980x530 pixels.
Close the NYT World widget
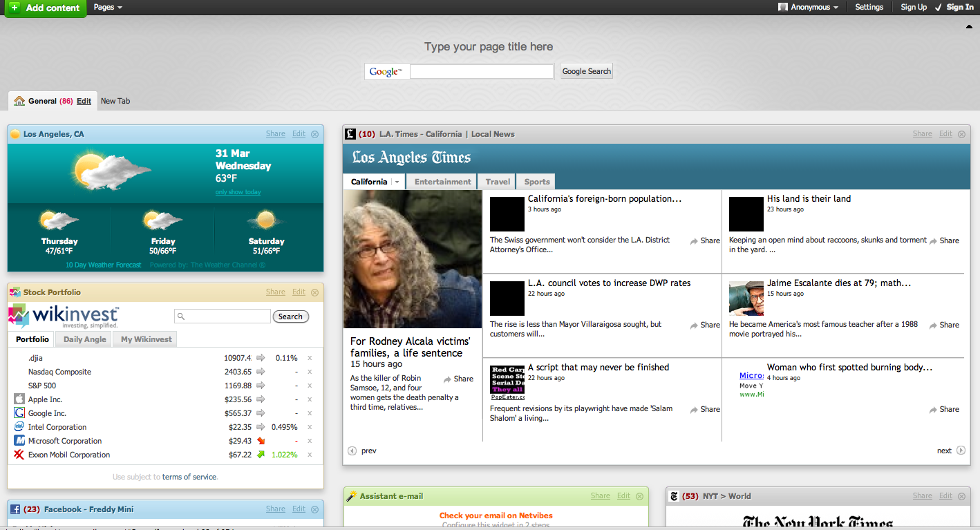(x=961, y=496)
